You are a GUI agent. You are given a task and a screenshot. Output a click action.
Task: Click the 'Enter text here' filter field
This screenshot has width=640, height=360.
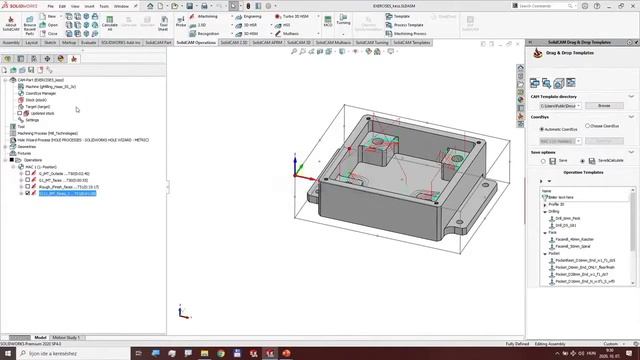(586, 197)
